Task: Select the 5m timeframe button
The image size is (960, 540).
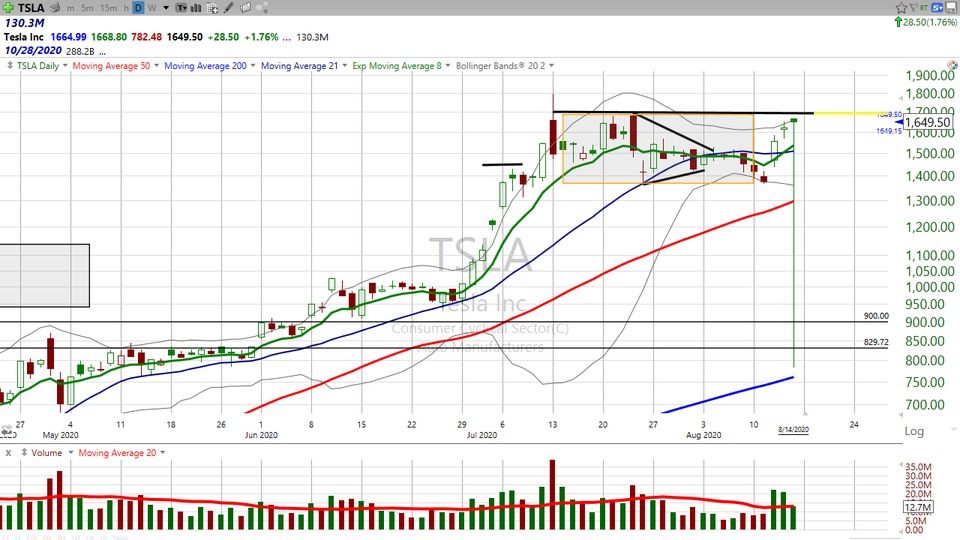Action: tap(87, 7)
